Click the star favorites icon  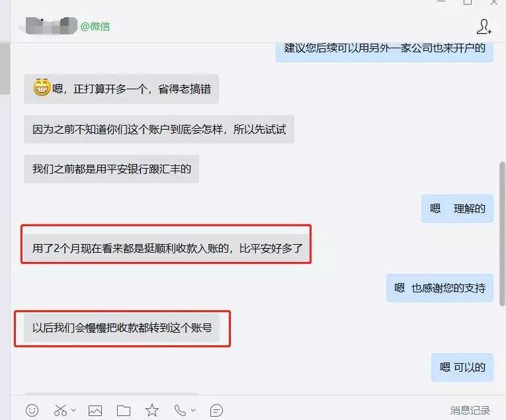(x=151, y=410)
